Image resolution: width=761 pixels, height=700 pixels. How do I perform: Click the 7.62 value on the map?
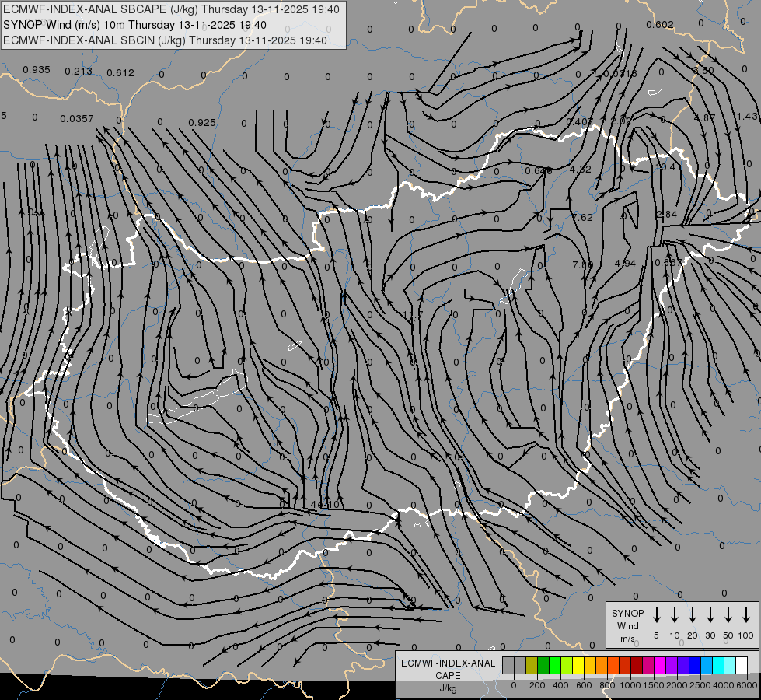[x=582, y=217]
